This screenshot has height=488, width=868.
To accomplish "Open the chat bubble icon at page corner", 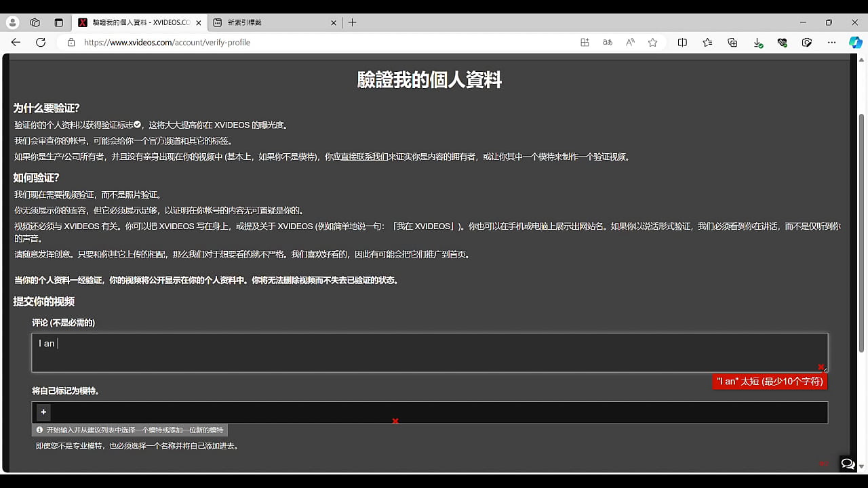I will pos(848,464).
